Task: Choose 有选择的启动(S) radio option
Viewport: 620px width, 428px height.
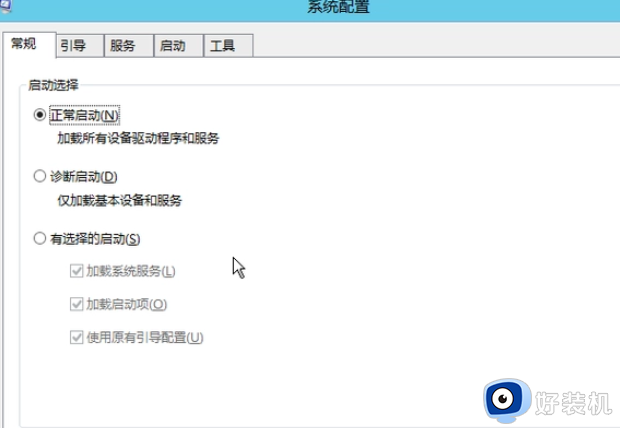Action: pyautogui.click(x=40, y=239)
